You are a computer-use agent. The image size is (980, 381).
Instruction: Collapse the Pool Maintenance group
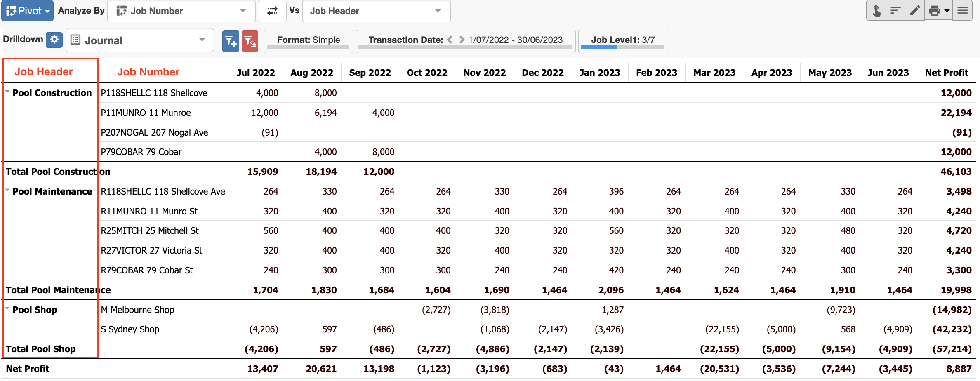click(7, 190)
